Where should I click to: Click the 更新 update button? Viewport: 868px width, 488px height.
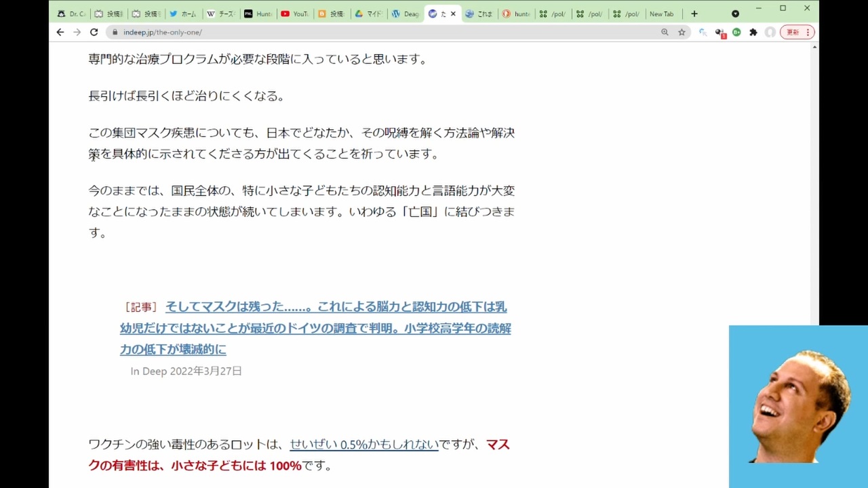pos(793,32)
